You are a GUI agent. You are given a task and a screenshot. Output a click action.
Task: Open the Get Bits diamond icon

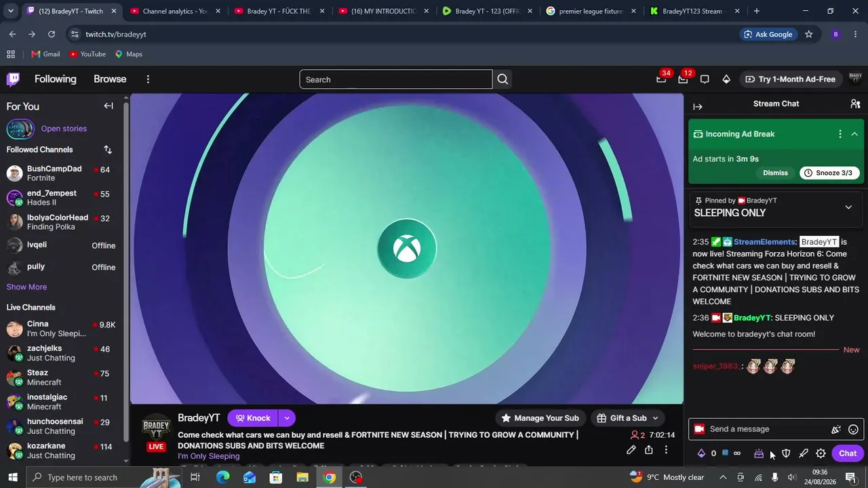click(726, 79)
